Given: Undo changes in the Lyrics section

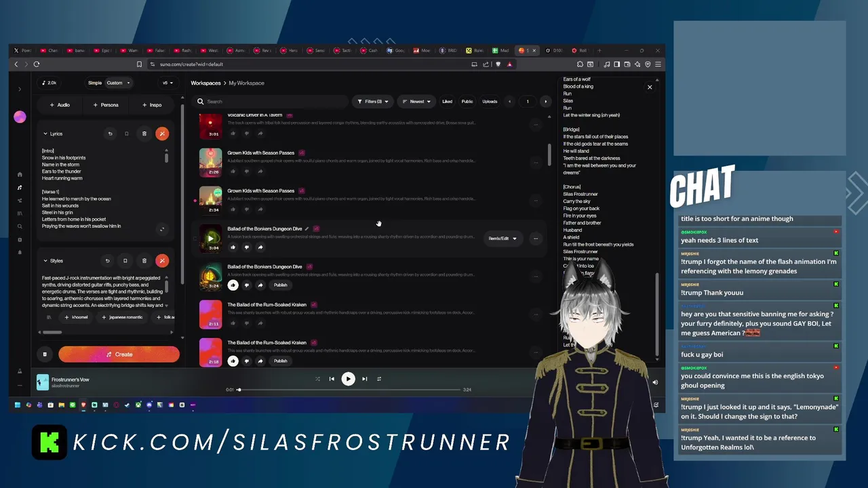Looking at the screenshot, I should [110, 134].
